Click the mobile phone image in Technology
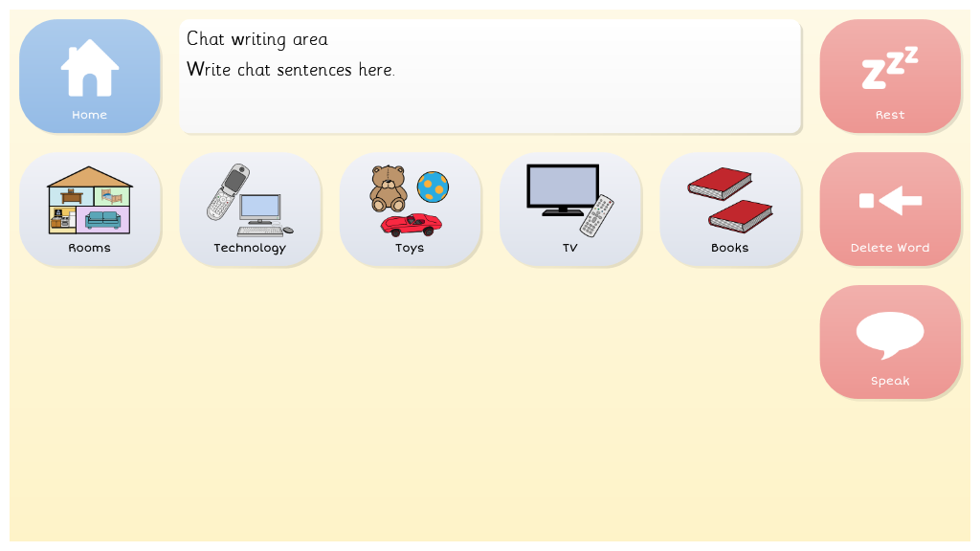This screenshot has height=551, width=980. pyautogui.click(x=228, y=191)
